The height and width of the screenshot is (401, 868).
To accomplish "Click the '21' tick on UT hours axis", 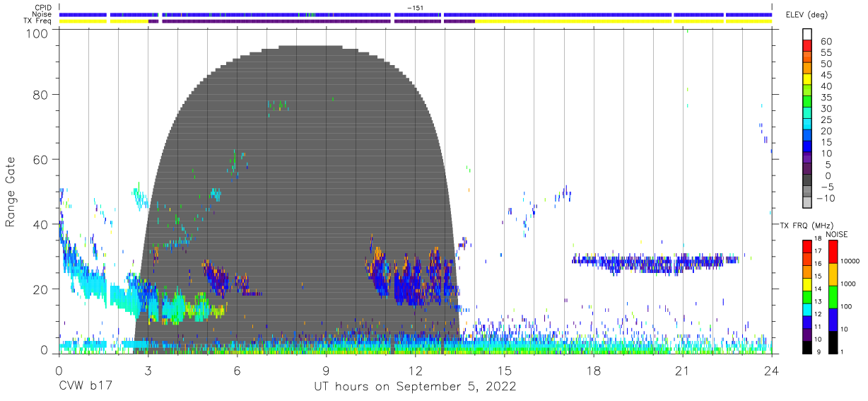I will pos(682,371).
